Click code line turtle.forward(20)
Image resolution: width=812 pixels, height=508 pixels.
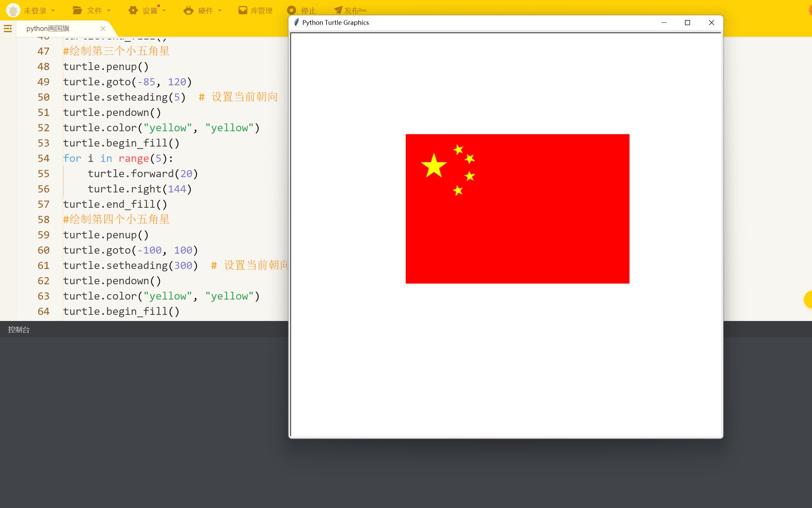tap(143, 174)
